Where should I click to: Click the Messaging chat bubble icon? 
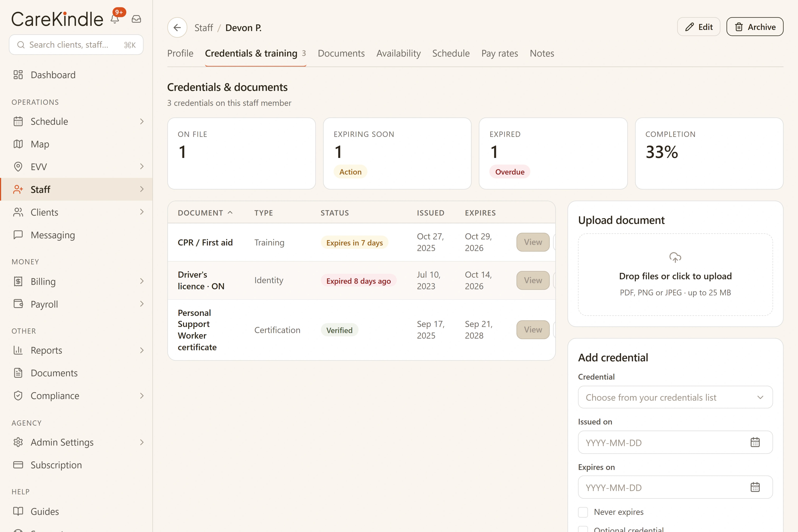[18, 235]
